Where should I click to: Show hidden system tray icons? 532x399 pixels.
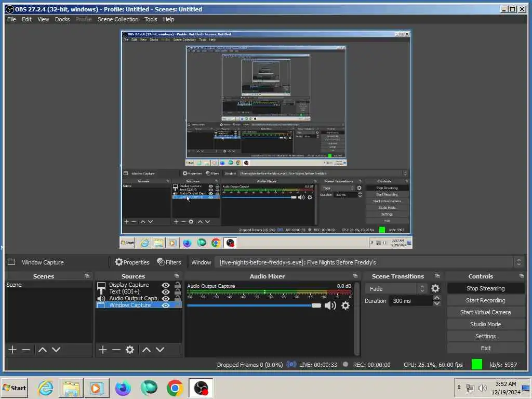pos(459,387)
